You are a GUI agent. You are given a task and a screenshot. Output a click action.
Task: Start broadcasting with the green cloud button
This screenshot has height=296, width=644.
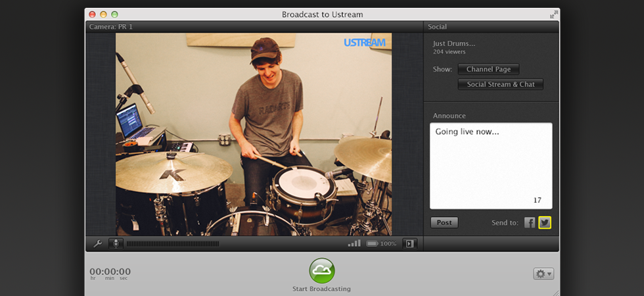[322, 270]
